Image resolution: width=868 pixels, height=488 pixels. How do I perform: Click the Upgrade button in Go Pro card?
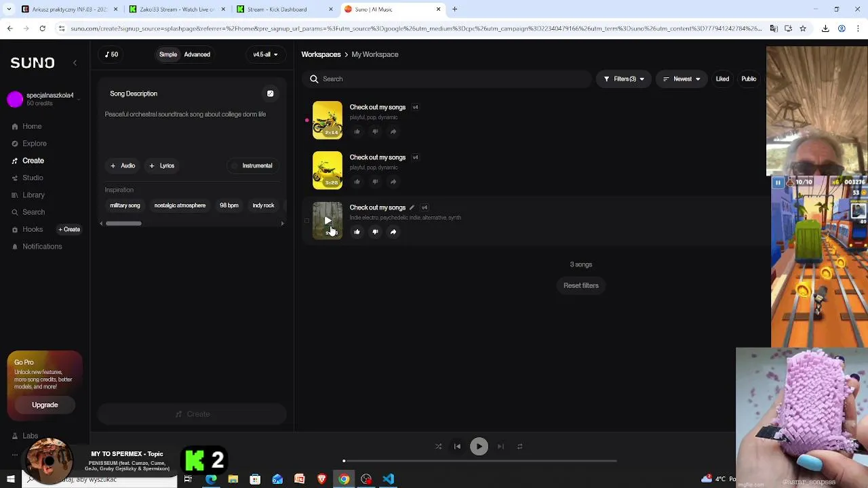[45, 405]
